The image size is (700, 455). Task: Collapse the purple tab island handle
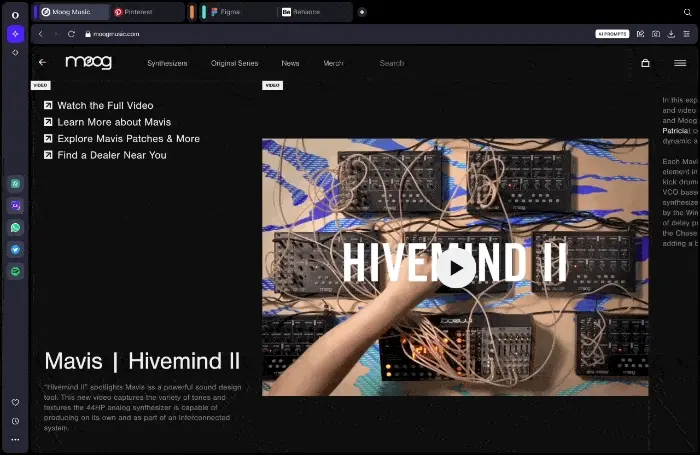click(36, 12)
